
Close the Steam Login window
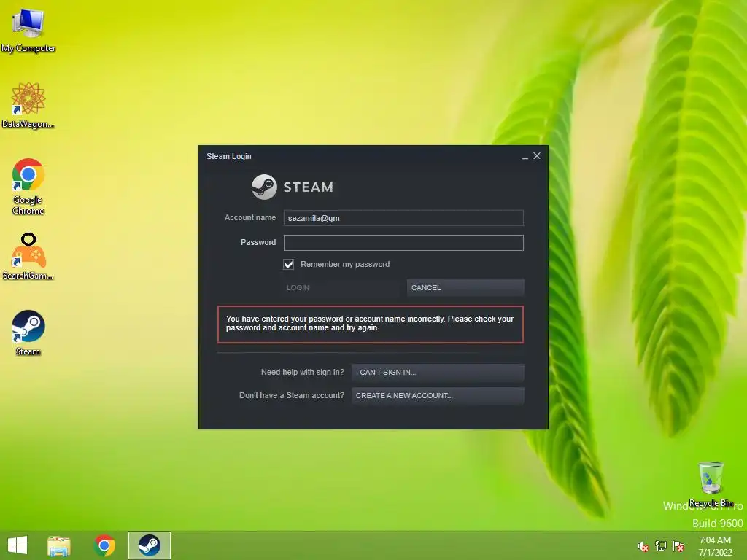tap(537, 156)
